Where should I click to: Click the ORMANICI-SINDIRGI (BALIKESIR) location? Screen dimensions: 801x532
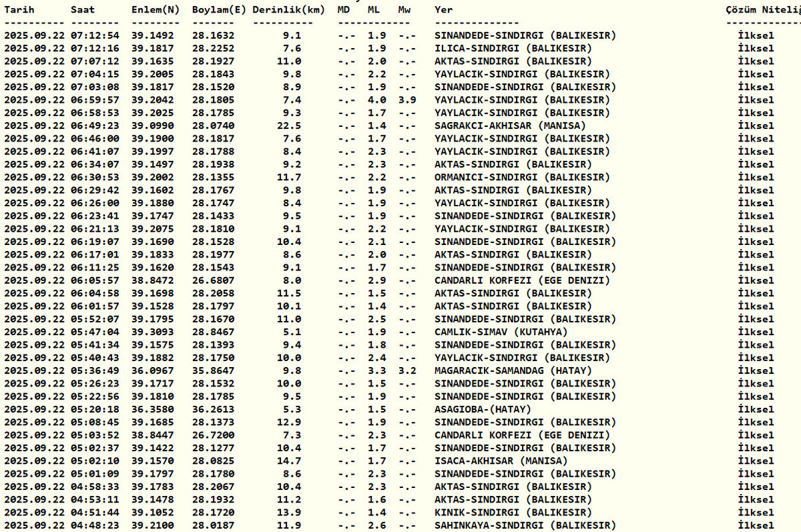521,177
